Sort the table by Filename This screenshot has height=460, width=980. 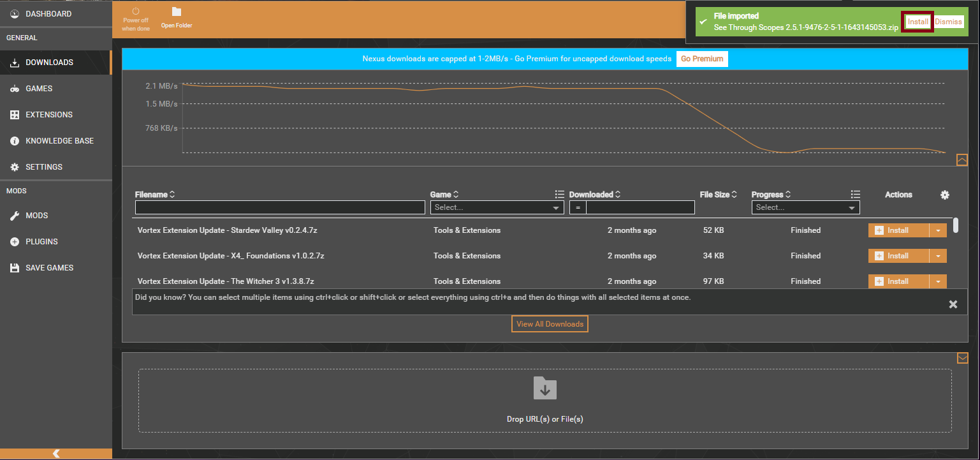(155, 195)
